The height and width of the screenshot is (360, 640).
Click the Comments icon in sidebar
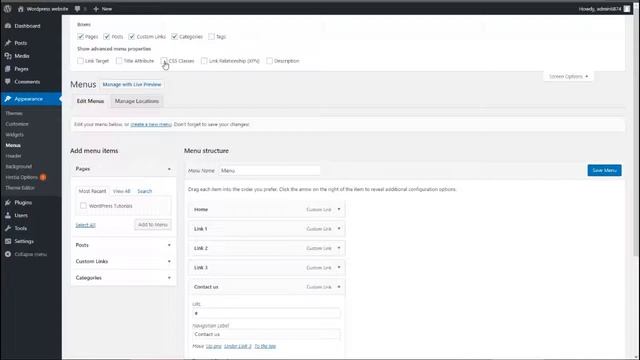[x=8, y=82]
